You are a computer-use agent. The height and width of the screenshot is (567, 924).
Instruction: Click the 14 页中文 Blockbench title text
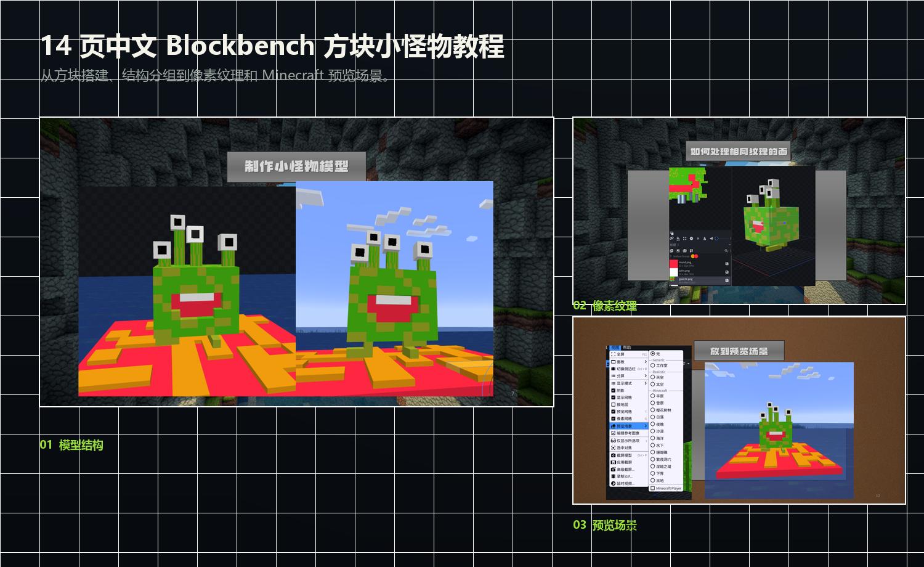(x=272, y=46)
